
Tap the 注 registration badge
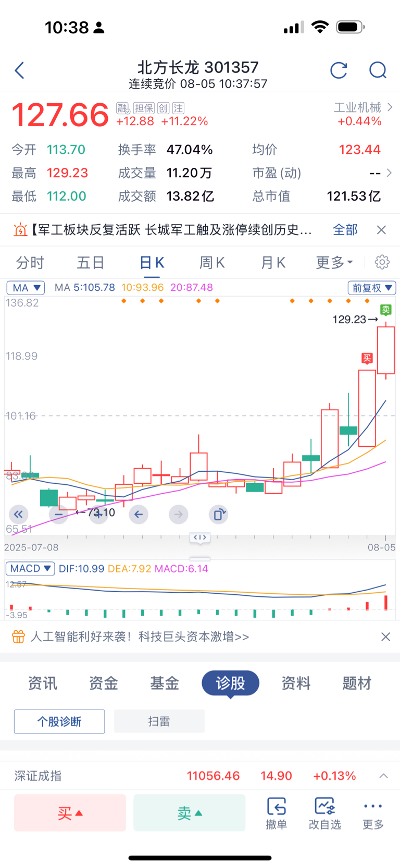point(179,108)
